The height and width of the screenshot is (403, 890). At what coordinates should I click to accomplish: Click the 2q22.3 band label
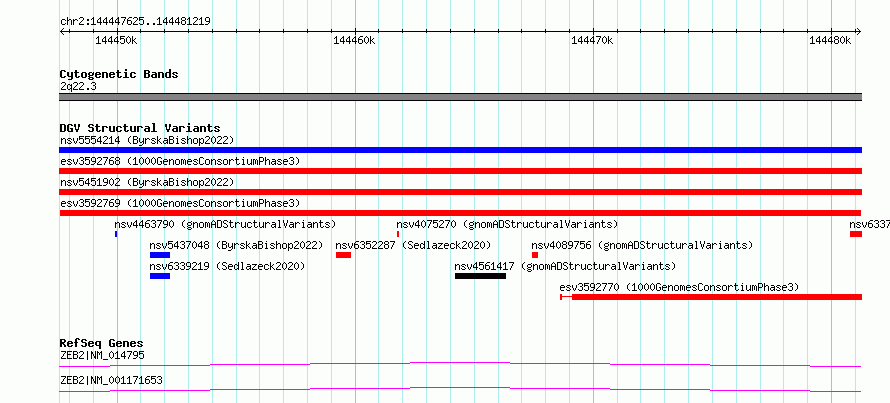78,86
